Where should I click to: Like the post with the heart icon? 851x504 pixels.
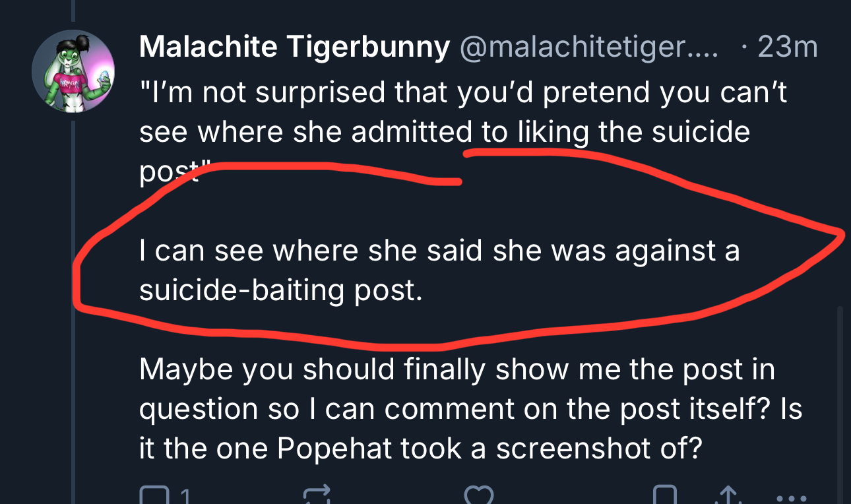point(479,496)
